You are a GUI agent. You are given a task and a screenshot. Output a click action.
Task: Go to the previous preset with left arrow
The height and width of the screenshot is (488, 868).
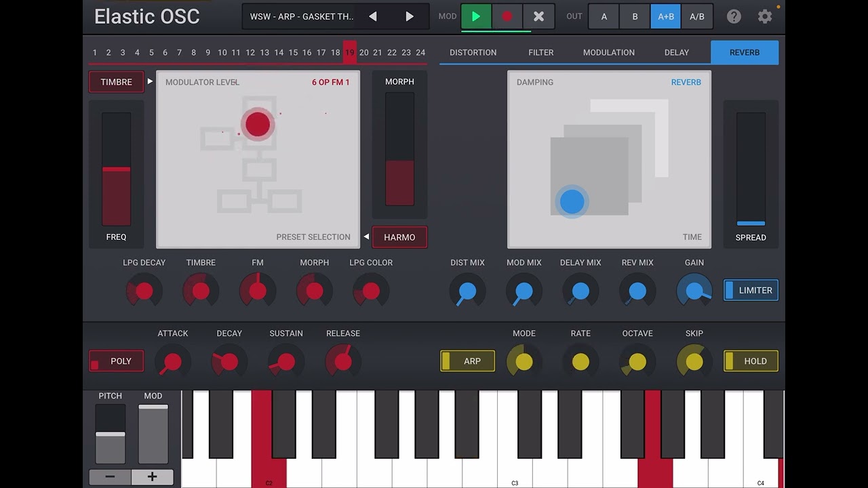(x=372, y=16)
